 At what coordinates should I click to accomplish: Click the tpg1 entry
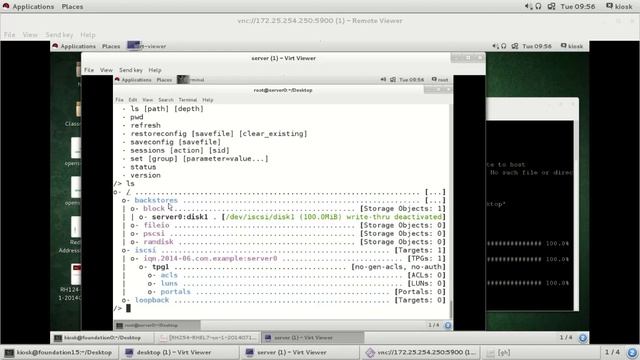pos(160,267)
